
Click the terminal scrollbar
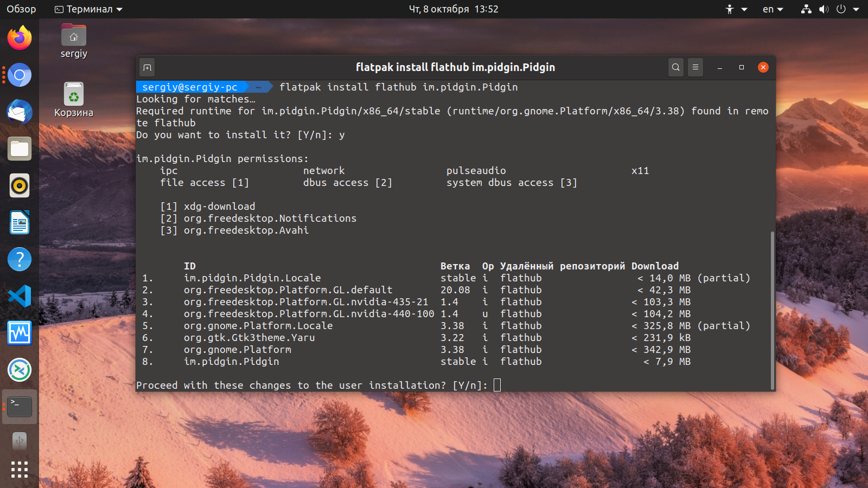click(772, 310)
